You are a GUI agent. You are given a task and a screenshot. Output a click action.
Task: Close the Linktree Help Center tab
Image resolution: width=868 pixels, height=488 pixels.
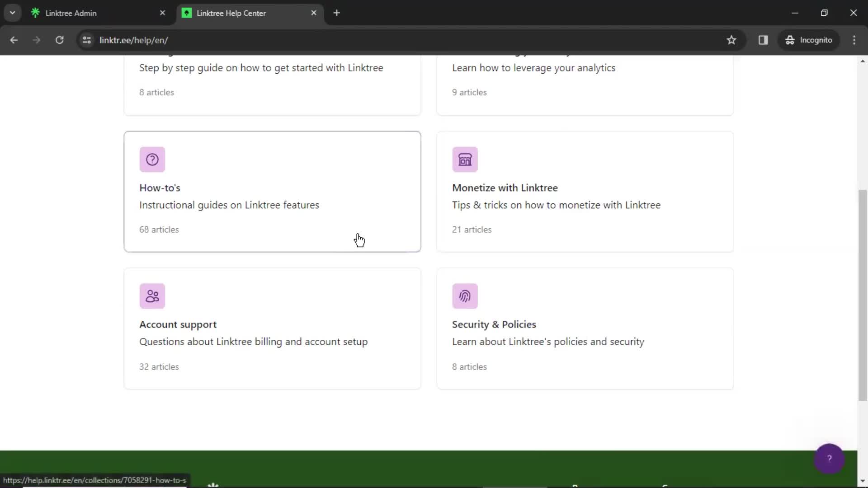(x=314, y=13)
